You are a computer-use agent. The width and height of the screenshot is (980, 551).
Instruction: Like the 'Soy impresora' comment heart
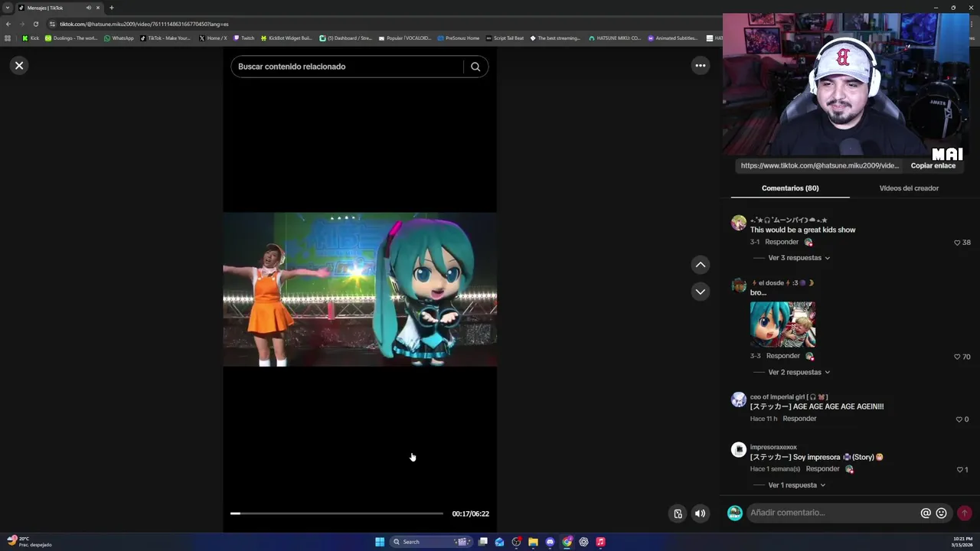(x=959, y=470)
